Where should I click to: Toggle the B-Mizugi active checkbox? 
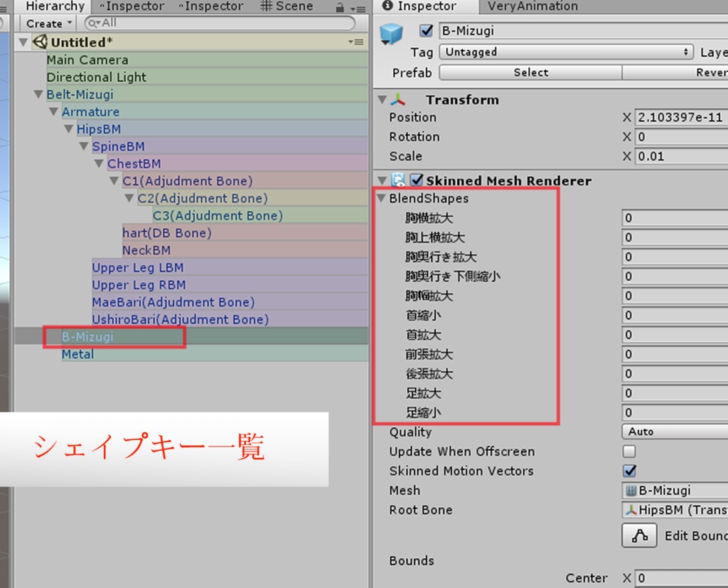pyautogui.click(x=427, y=31)
